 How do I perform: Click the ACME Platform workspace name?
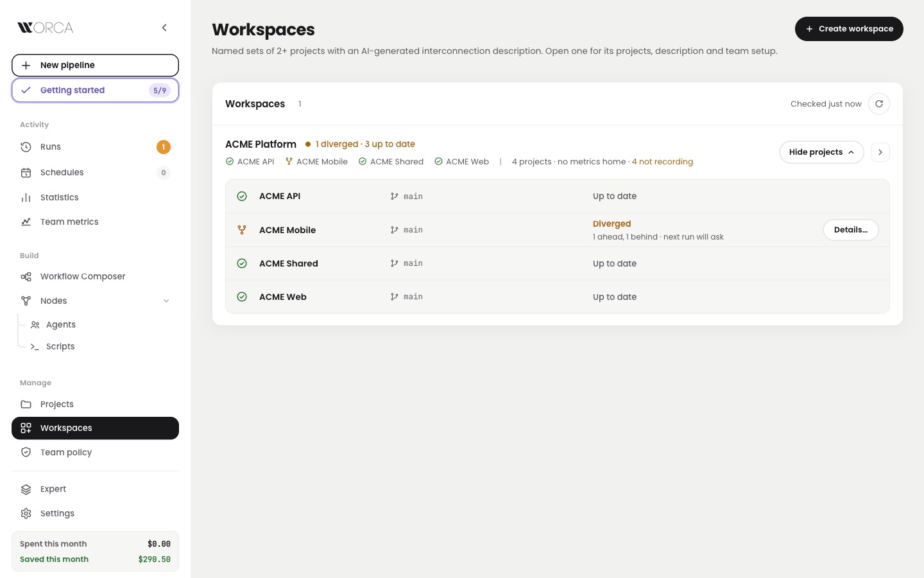(x=261, y=144)
